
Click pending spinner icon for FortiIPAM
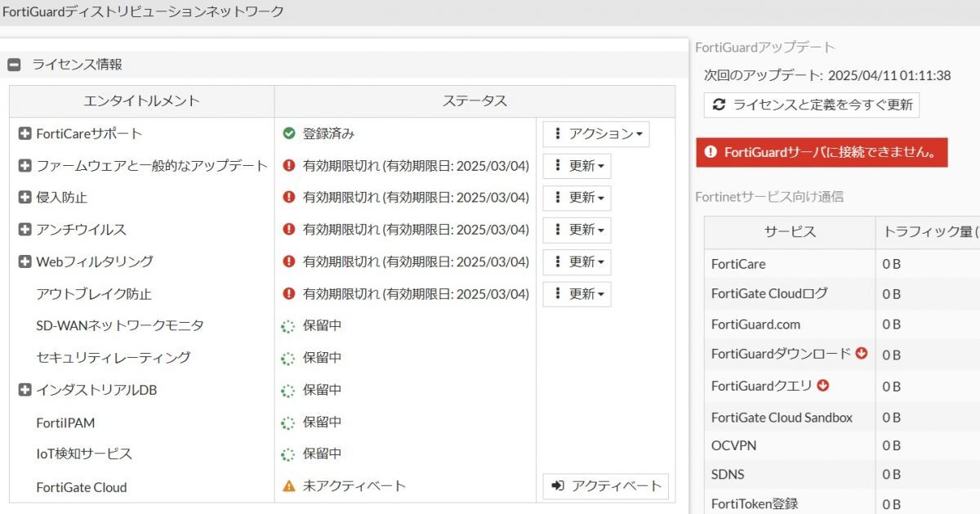click(288, 422)
